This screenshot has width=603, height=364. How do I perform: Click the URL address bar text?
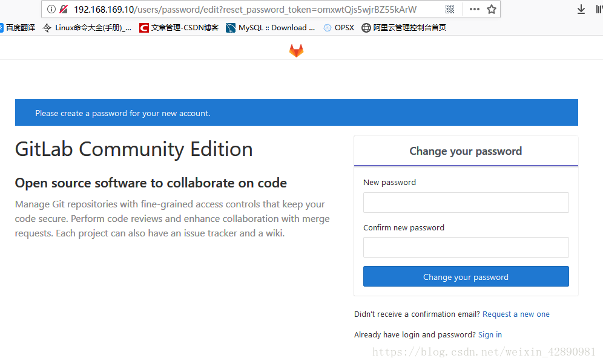click(x=245, y=9)
